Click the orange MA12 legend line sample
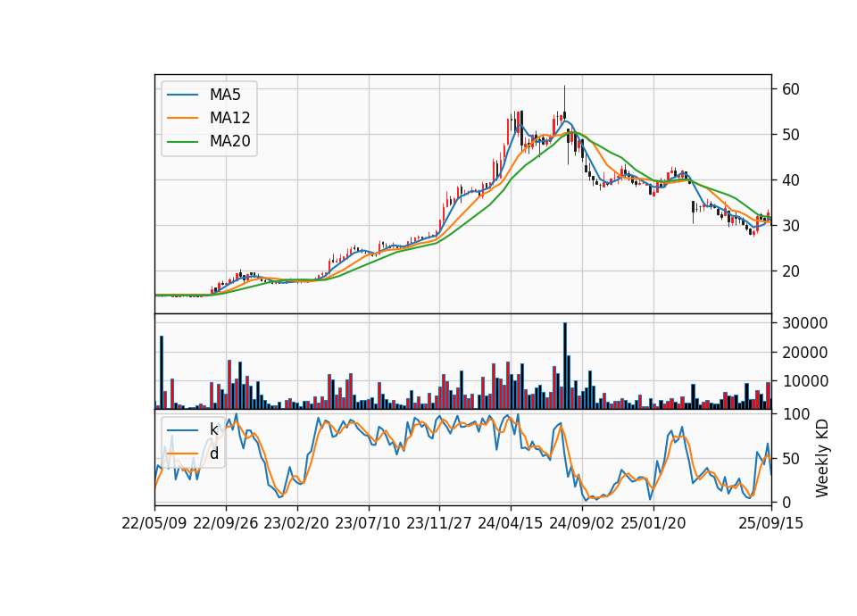 pos(182,118)
